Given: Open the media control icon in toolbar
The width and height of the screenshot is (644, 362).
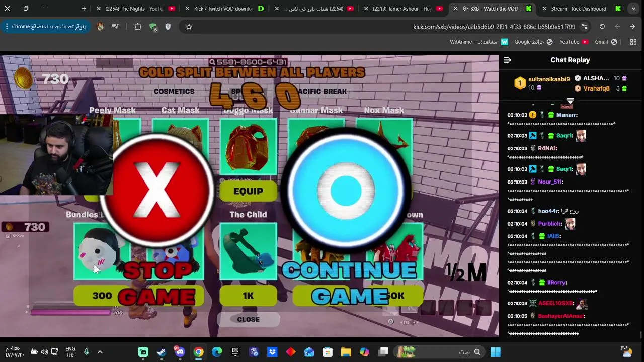Looking at the screenshot, I should (x=115, y=27).
